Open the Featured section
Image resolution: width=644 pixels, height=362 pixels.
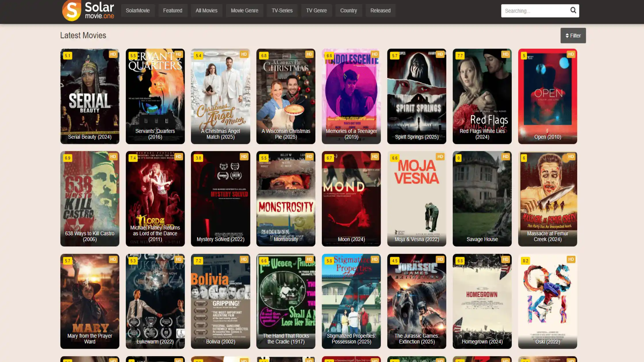(173, 10)
